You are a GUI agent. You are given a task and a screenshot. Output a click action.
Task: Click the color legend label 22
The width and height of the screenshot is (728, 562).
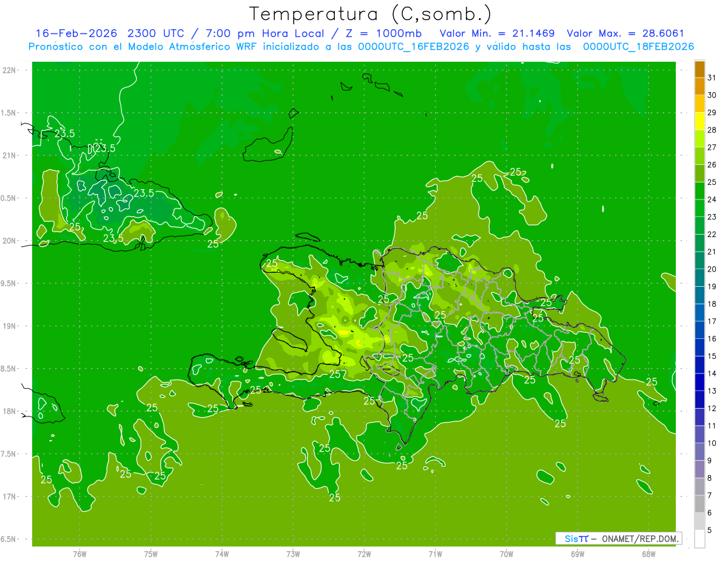[x=712, y=234]
